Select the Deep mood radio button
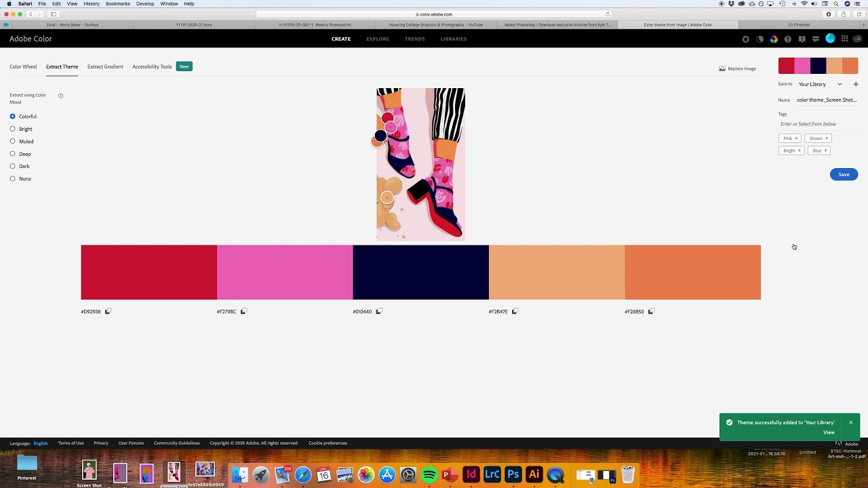This screenshot has width=868, height=488. coord(12,154)
